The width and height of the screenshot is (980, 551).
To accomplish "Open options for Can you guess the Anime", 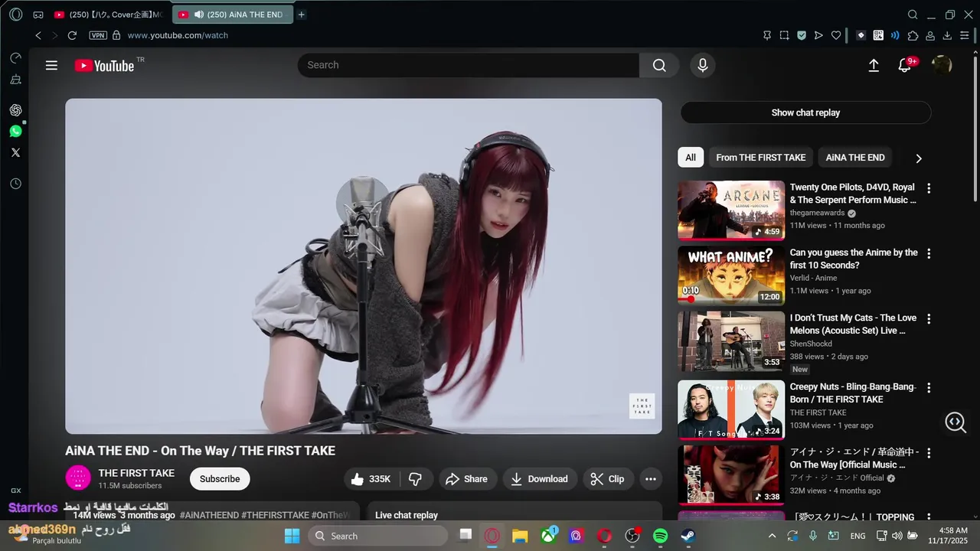I will [929, 253].
